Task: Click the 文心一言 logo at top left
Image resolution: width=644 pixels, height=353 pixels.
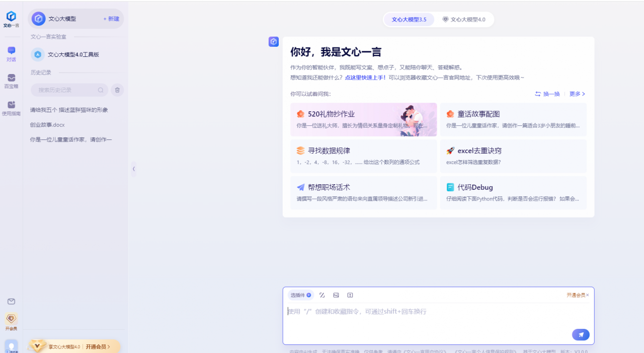Action: coord(11,18)
